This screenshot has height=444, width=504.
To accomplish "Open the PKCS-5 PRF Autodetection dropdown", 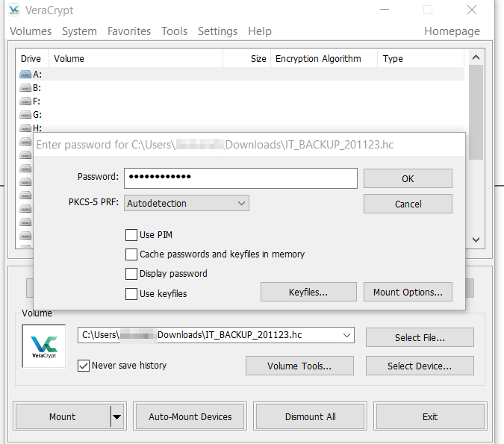I will point(187,203).
